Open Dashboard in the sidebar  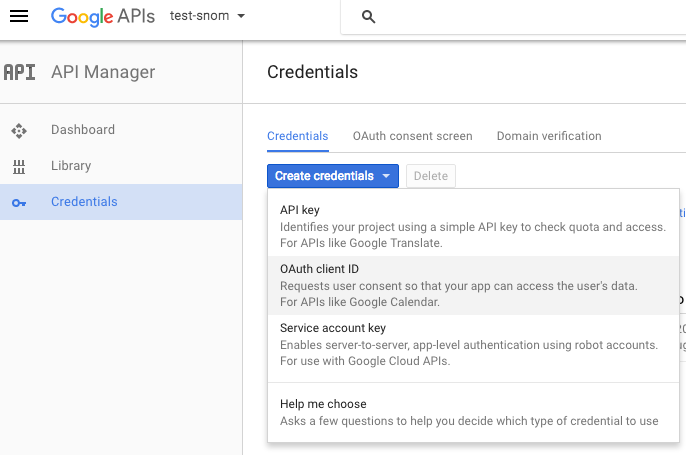point(121,130)
